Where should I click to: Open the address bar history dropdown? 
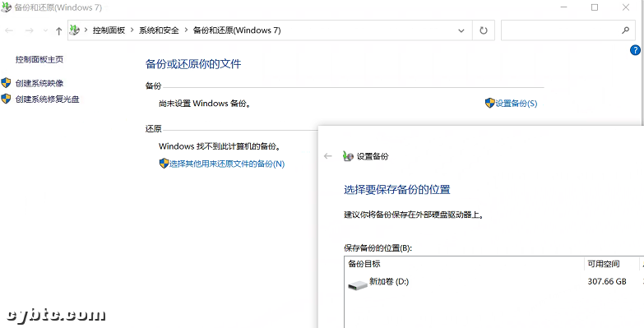[x=461, y=30]
